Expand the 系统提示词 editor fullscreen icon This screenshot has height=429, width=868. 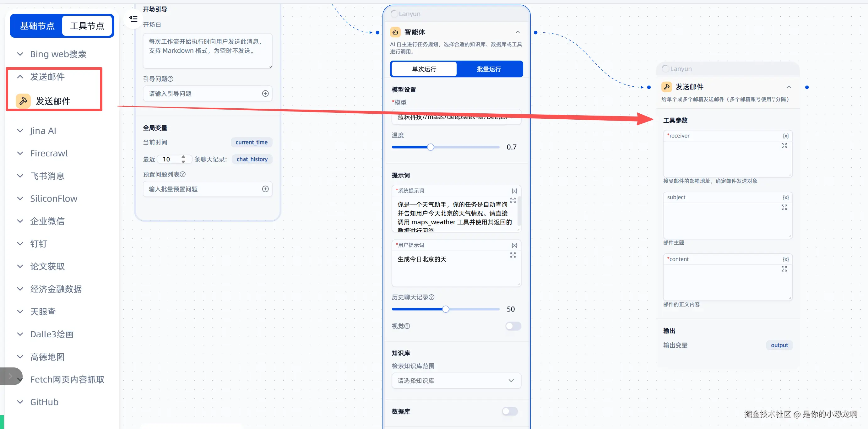click(x=513, y=200)
